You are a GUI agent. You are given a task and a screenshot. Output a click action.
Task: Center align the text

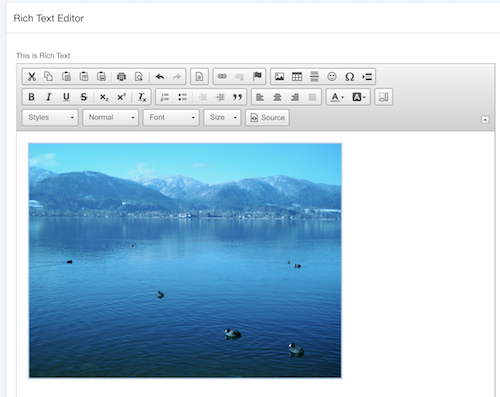(277, 97)
